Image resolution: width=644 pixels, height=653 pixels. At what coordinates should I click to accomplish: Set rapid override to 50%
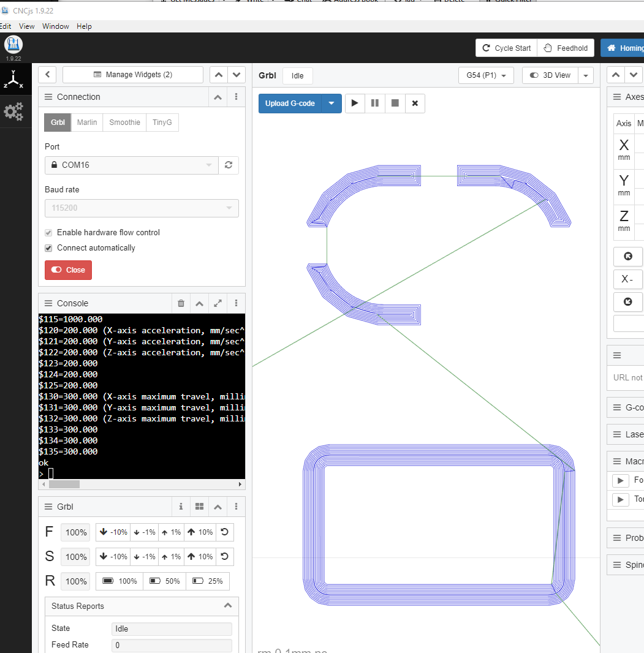[x=165, y=581]
